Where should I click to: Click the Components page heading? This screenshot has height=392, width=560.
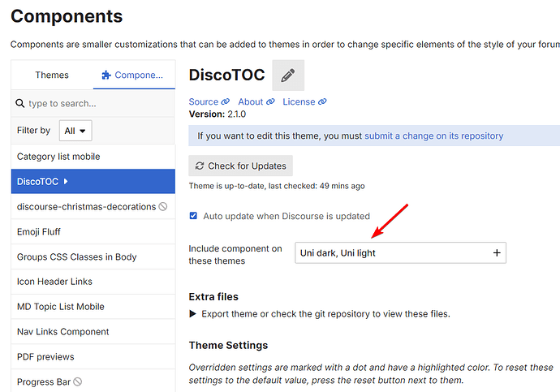point(67,16)
